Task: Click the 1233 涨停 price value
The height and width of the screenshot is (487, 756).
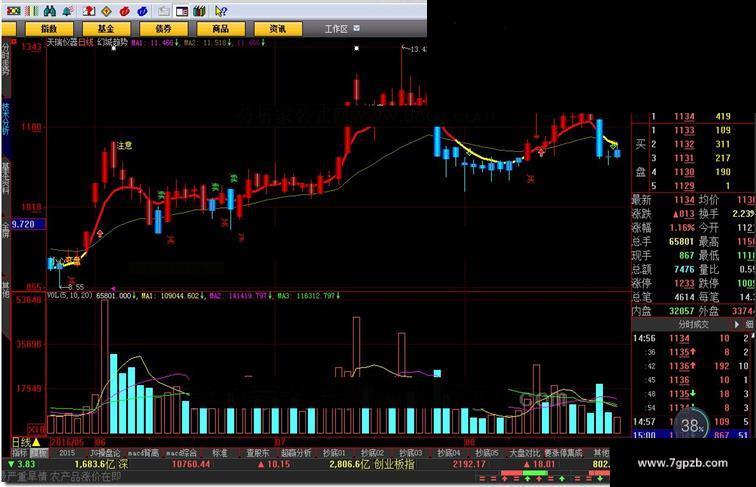Action: point(684,283)
